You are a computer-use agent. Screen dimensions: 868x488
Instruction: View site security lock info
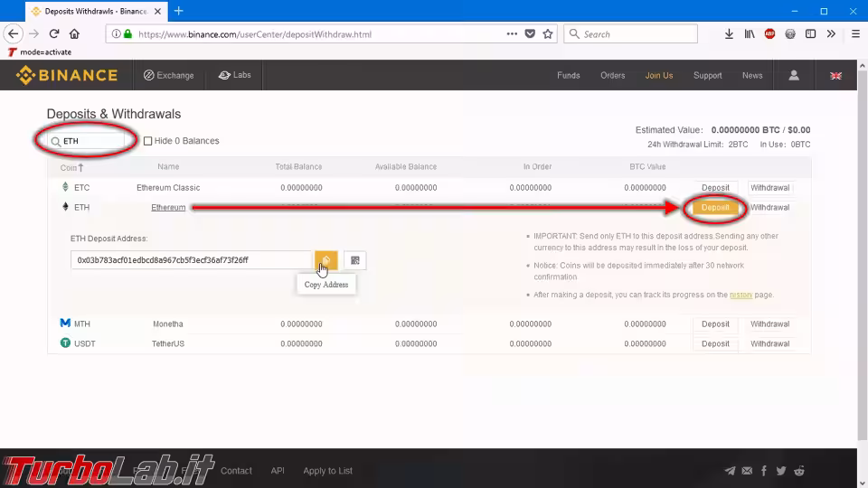[127, 33]
